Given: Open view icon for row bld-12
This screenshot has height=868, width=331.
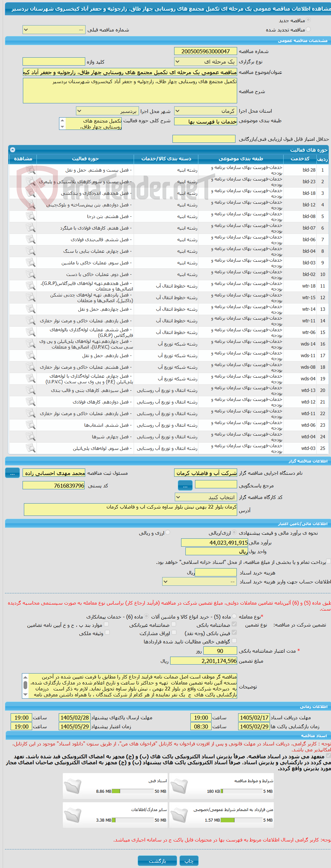Looking at the screenshot, I should click(x=31, y=204).
